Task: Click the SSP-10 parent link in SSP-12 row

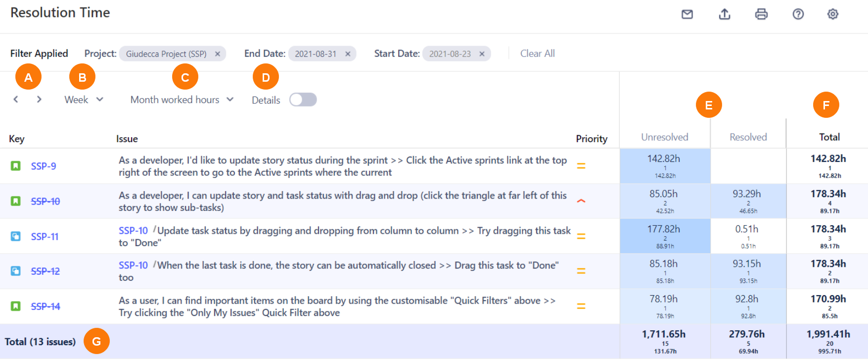Action: pos(133,265)
